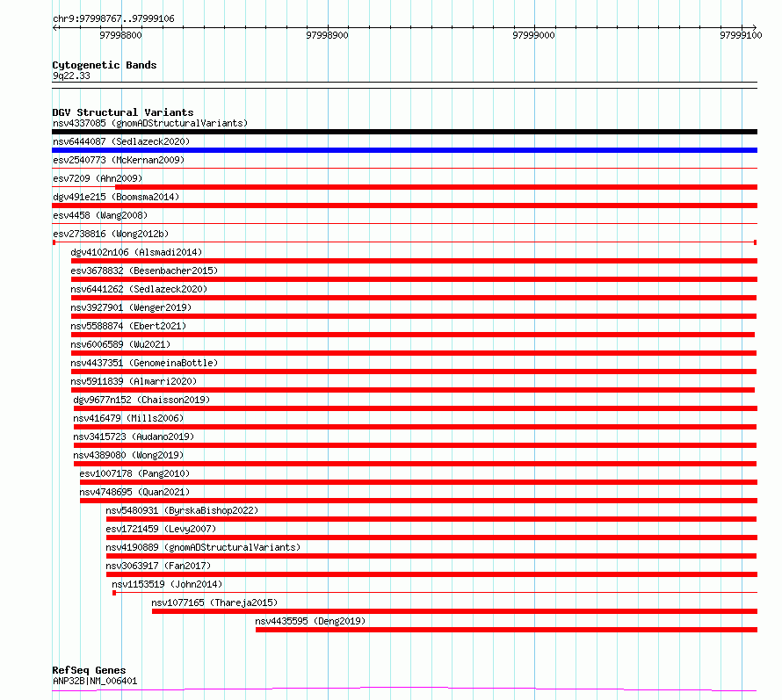Select the Cytogenetic Bands track title
Image resolution: width=782 pixels, height=700 pixels.
click(105, 65)
